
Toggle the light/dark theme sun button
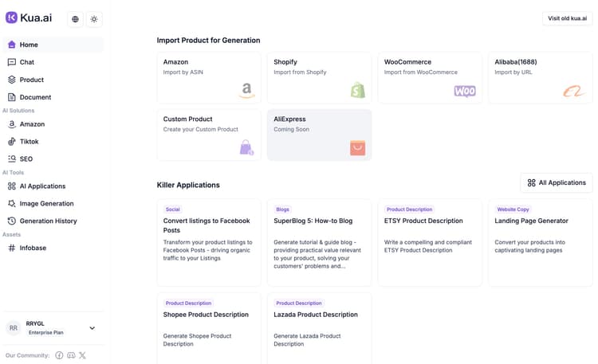94,19
